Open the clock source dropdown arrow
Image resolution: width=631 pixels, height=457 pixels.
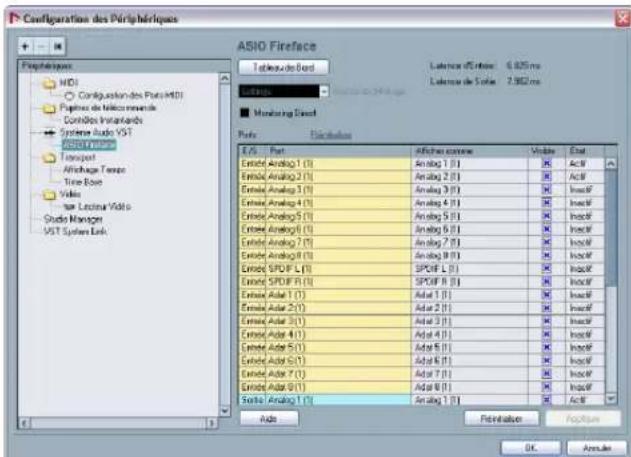click(x=324, y=91)
